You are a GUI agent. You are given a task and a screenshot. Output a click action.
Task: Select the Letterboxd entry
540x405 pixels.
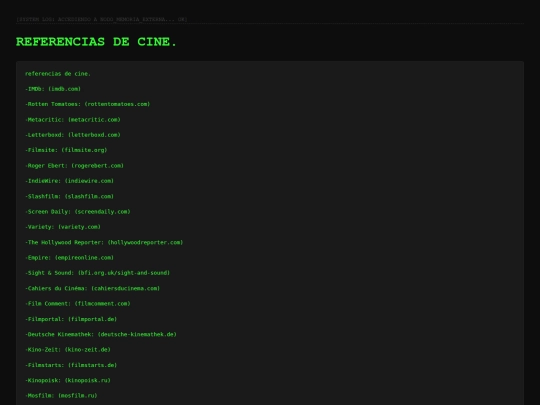73,135
